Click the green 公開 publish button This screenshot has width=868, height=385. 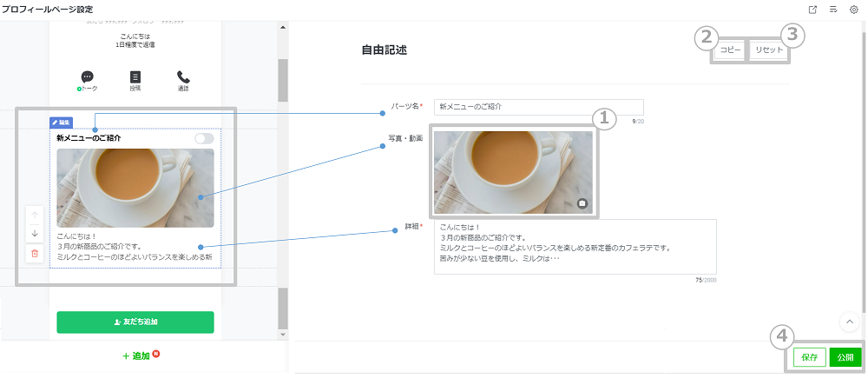pos(845,357)
